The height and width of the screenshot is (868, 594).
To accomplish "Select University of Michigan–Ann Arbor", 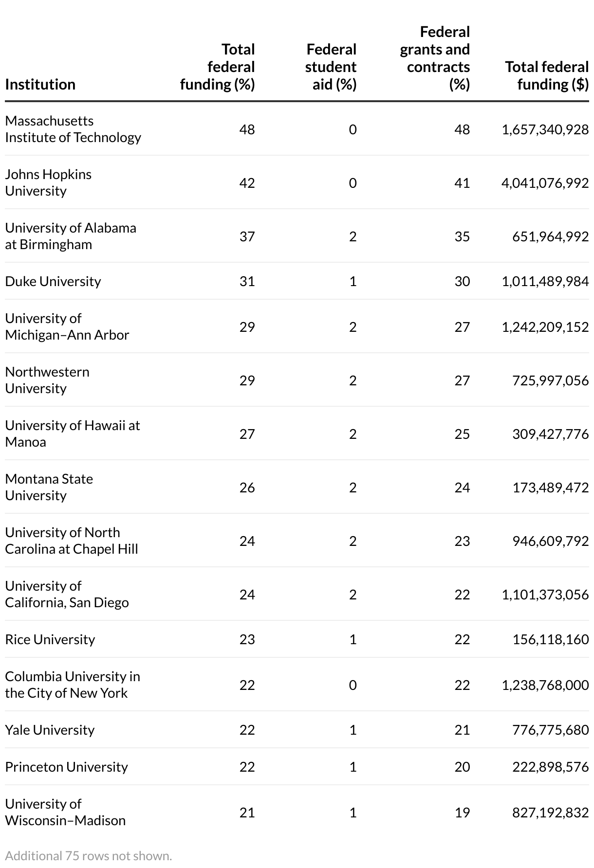I will click(67, 326).
